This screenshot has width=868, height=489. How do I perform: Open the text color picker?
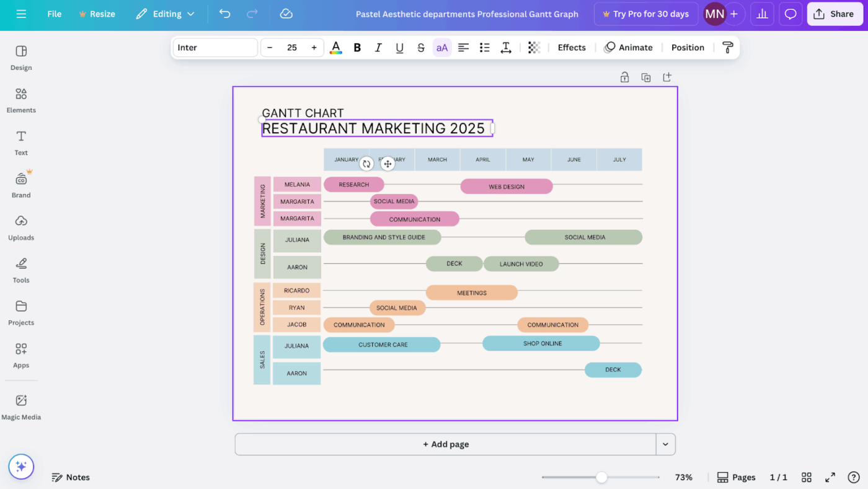tap(335, 48)
